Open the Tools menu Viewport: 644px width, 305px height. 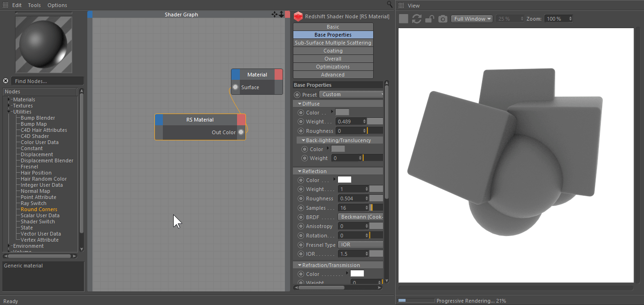point(34,5)
